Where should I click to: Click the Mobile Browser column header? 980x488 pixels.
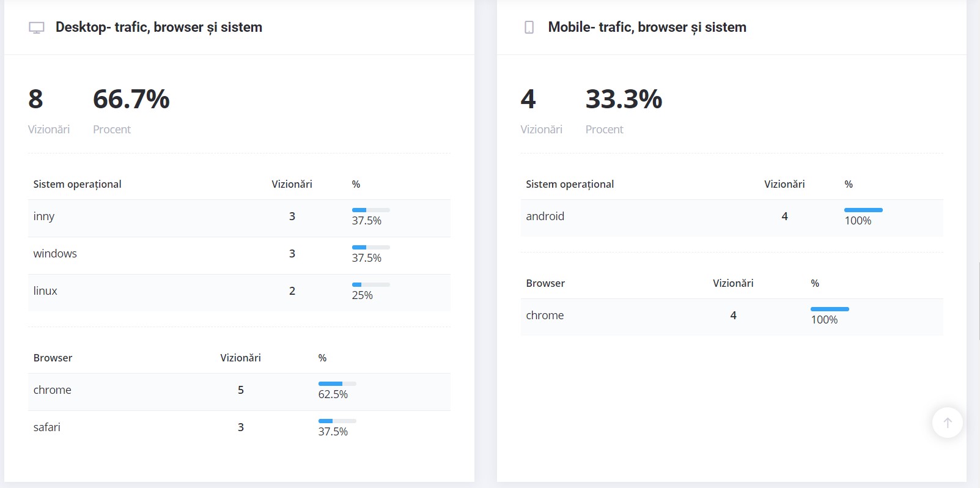click(x=545, y=283)
